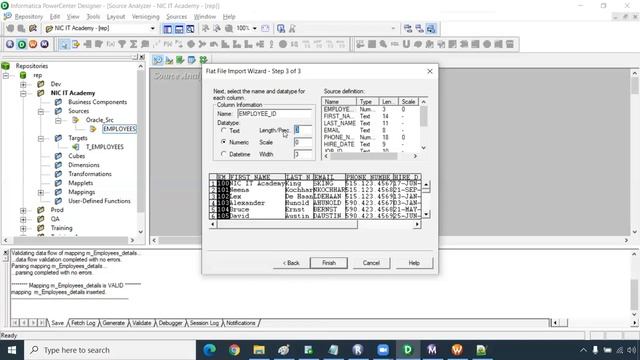Close the Navigator pane with X
The height and width of the screenshot is (360, 640).
pos(142,57)
